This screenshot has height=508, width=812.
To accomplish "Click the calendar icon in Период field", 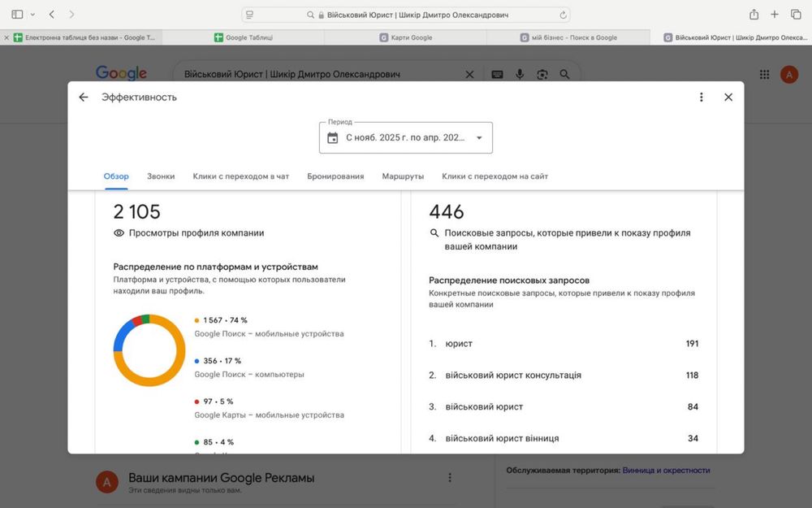I will (x=332, y=138).
